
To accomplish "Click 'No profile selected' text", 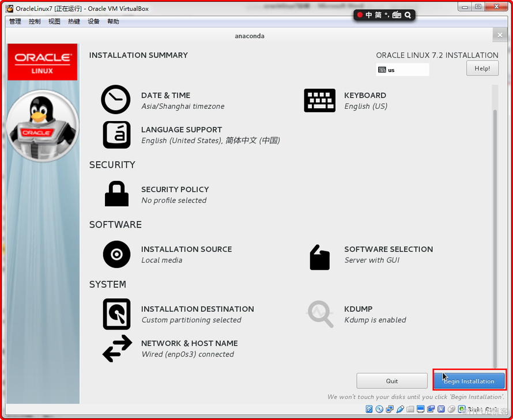I will [173, 200].
